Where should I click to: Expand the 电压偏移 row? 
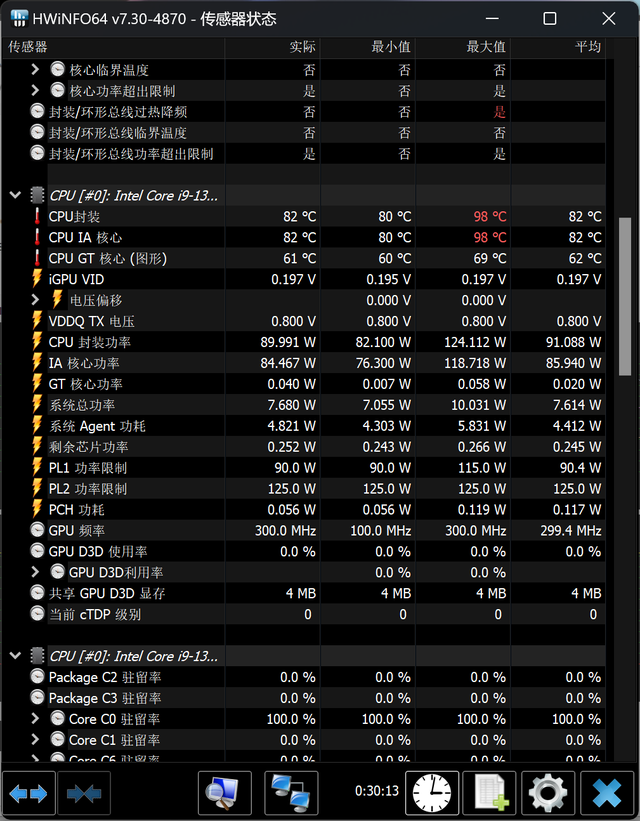pos(35,299)
